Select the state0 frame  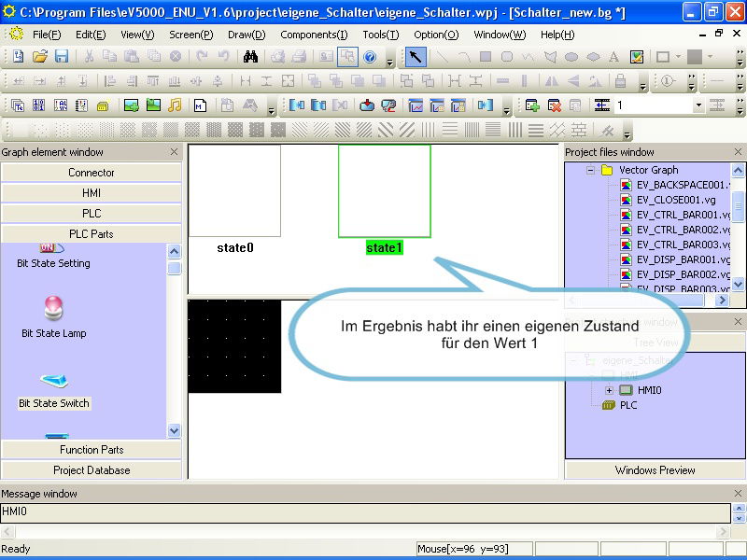234,191
